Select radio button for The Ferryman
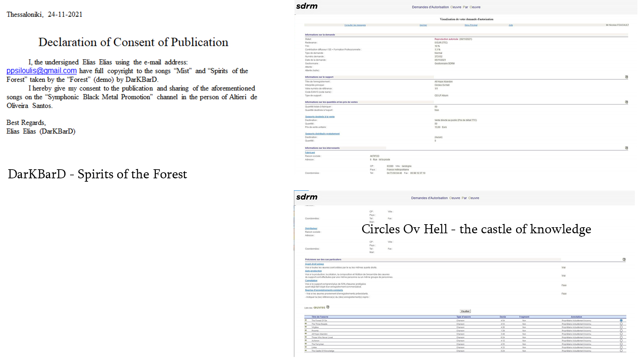 click(x=621, y=344)
